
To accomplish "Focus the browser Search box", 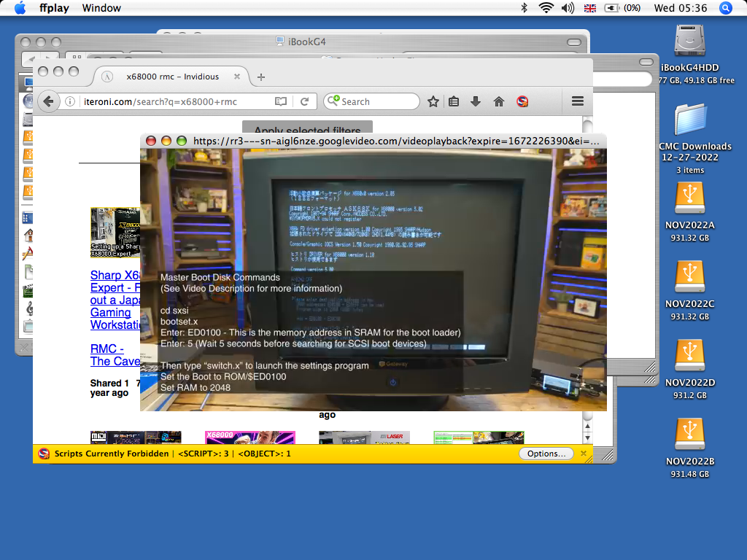I will (371, 101).
